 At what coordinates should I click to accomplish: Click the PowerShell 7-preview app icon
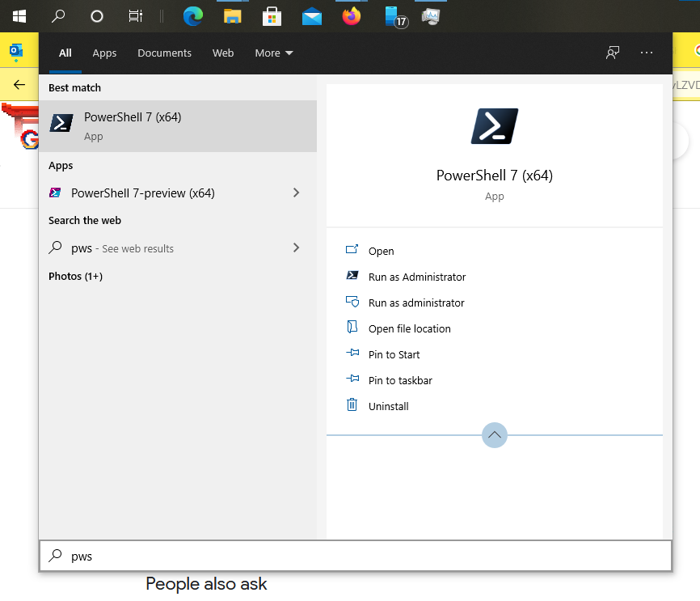coord(55,193)
